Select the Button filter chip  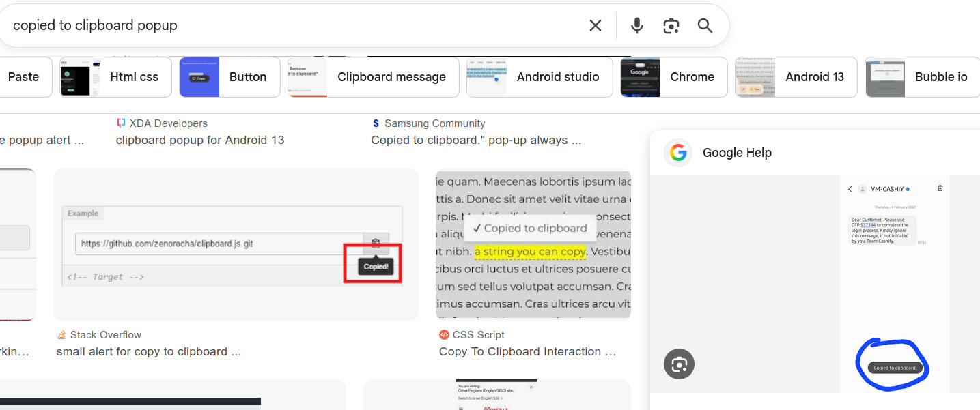(229, 77)
